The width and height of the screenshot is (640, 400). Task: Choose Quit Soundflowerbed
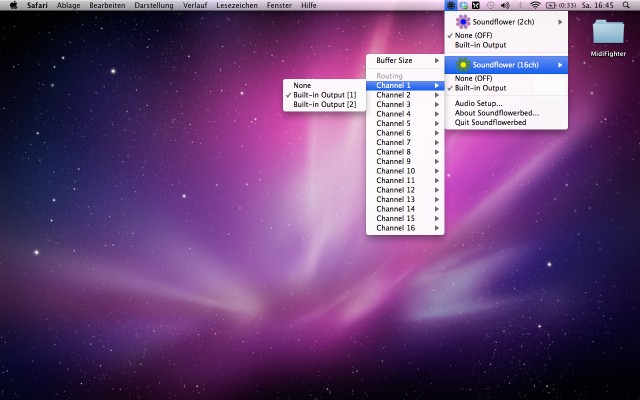coord(489,122)
